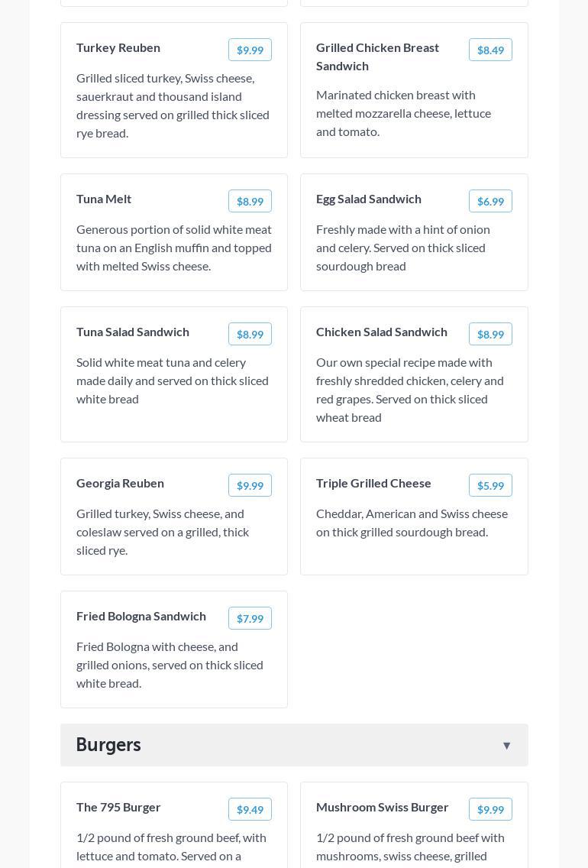Select the Fried Bologna Sandwich $7.99 price
Screen dimensions: 588x868
coord(250,618)
